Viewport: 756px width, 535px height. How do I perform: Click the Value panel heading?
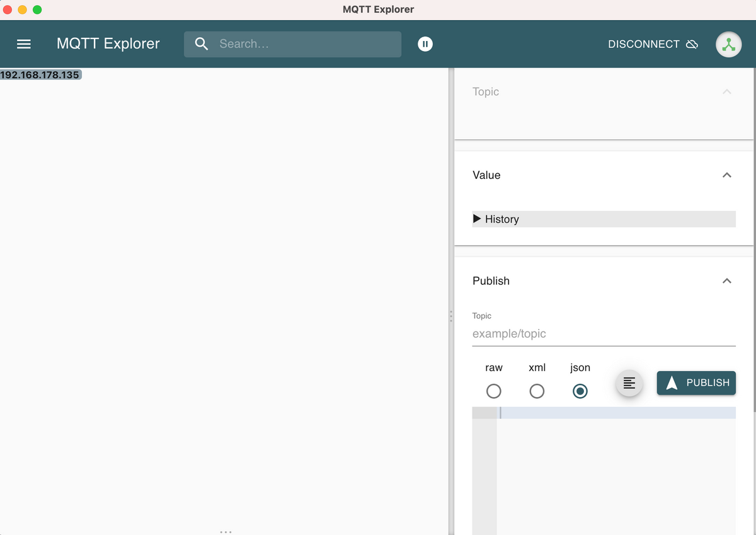(x=486, y=175)
